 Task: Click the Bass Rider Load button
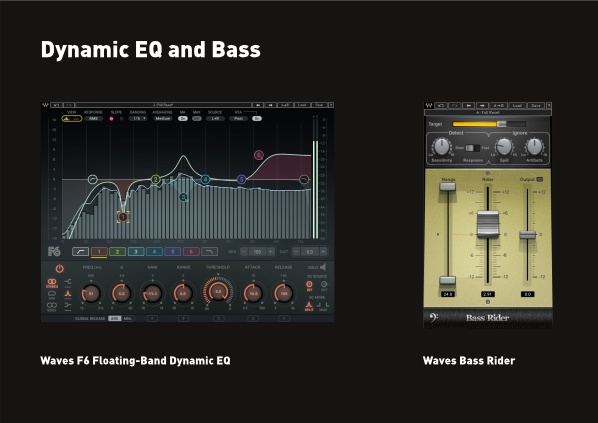(517, 106)
